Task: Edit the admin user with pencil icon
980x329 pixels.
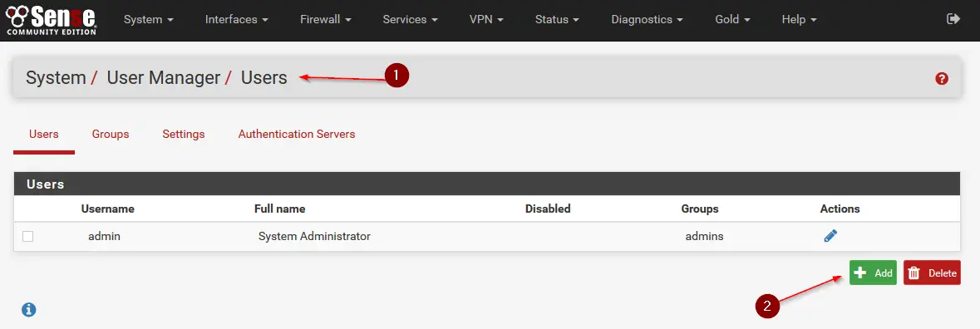Action: pos(830,236)
